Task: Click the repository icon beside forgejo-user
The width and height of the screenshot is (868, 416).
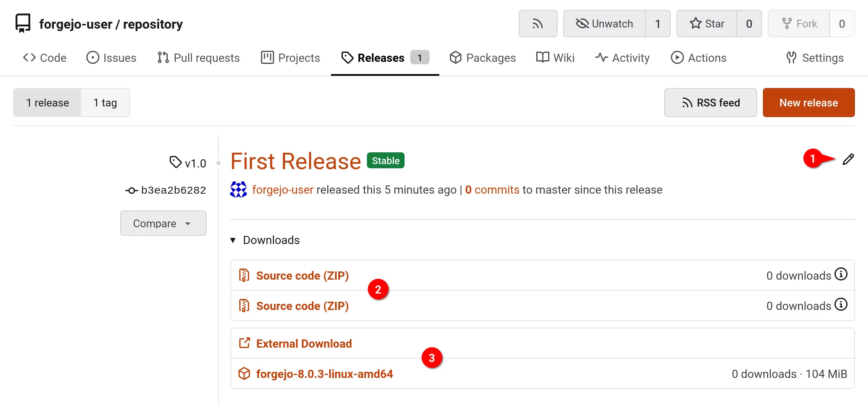Action: (x=23, y=23)
